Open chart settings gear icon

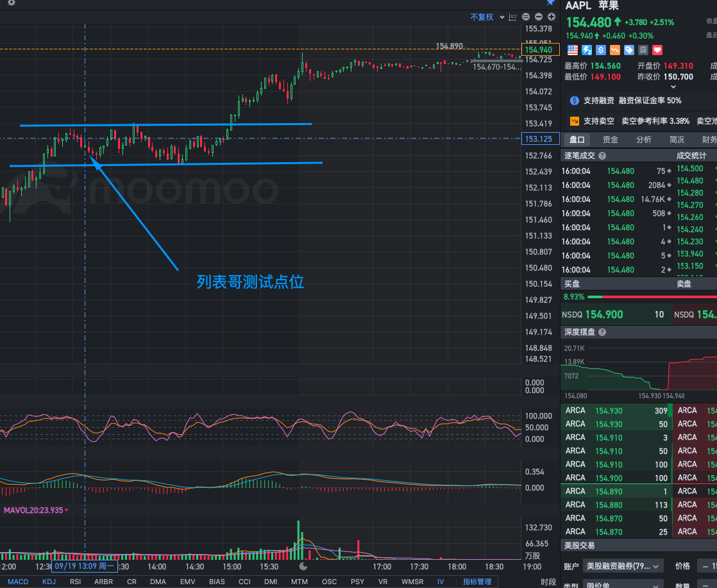[x=12, y=3]
